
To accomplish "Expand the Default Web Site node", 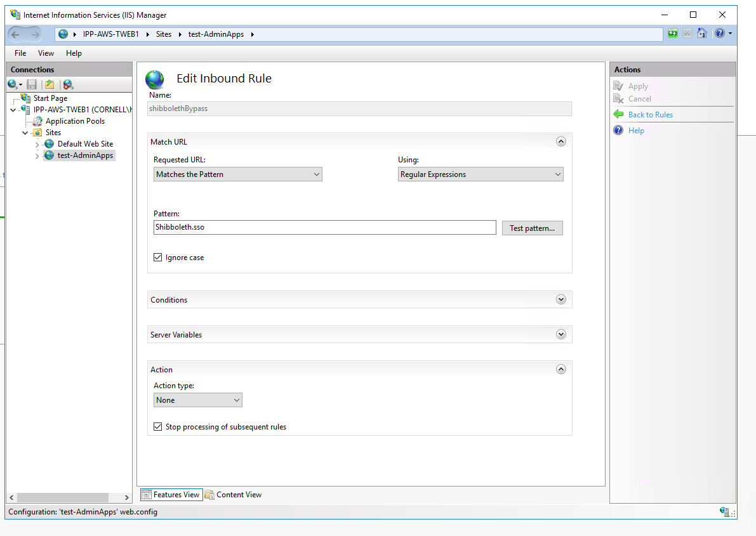I will 37,144.
